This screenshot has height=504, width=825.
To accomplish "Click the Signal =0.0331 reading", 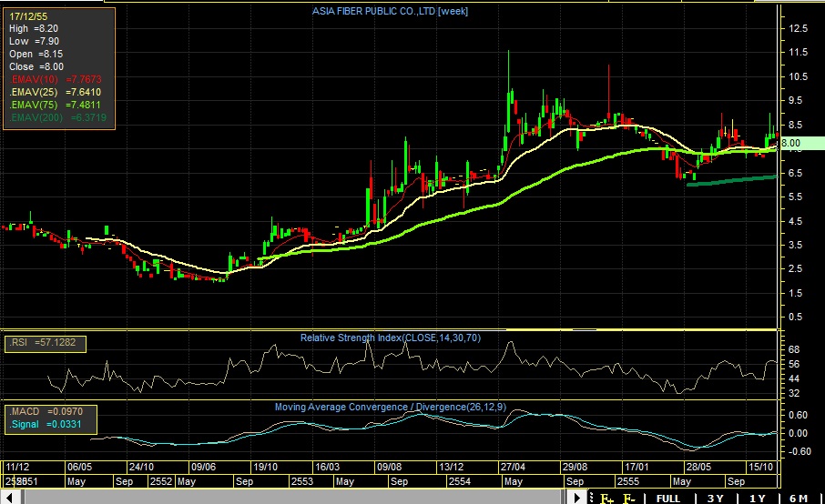I will 46,424.
